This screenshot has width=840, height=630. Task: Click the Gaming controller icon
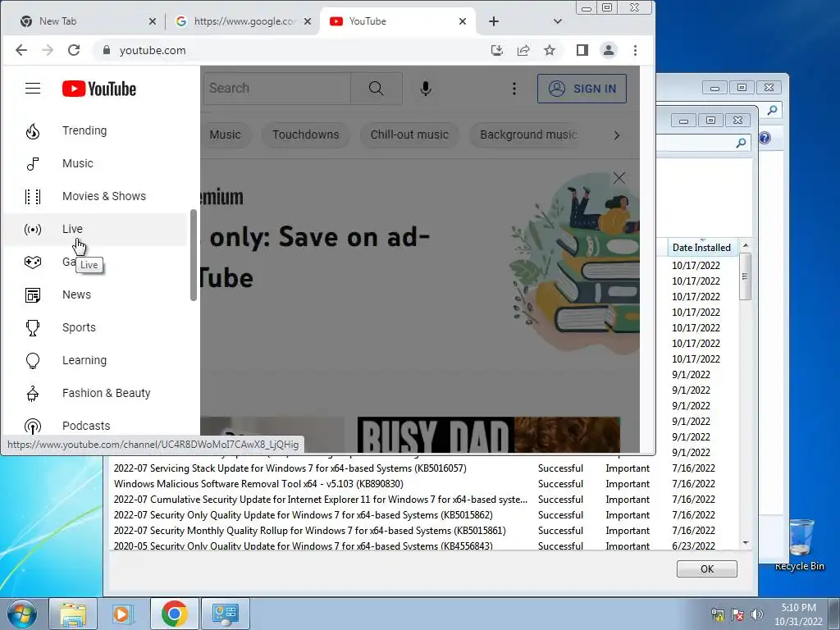click(33, 262)
